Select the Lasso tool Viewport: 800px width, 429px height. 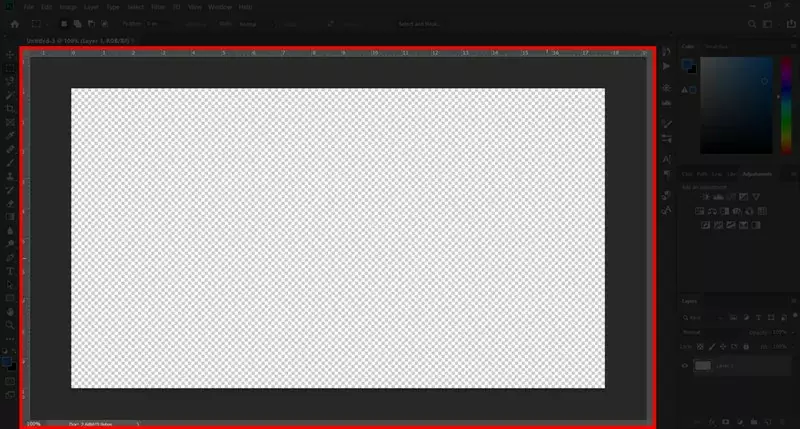pos(10,82)
